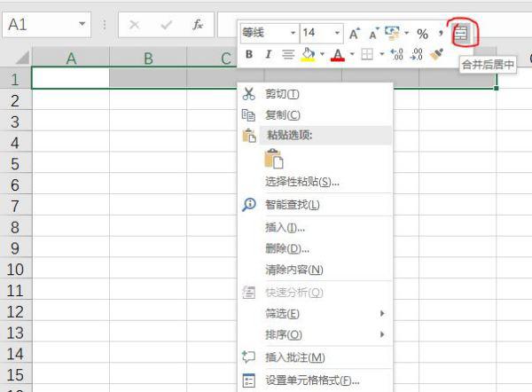Open 选择性粘贴(S)... option
This screenshot has width=532, height=392.
pos(301,182)
